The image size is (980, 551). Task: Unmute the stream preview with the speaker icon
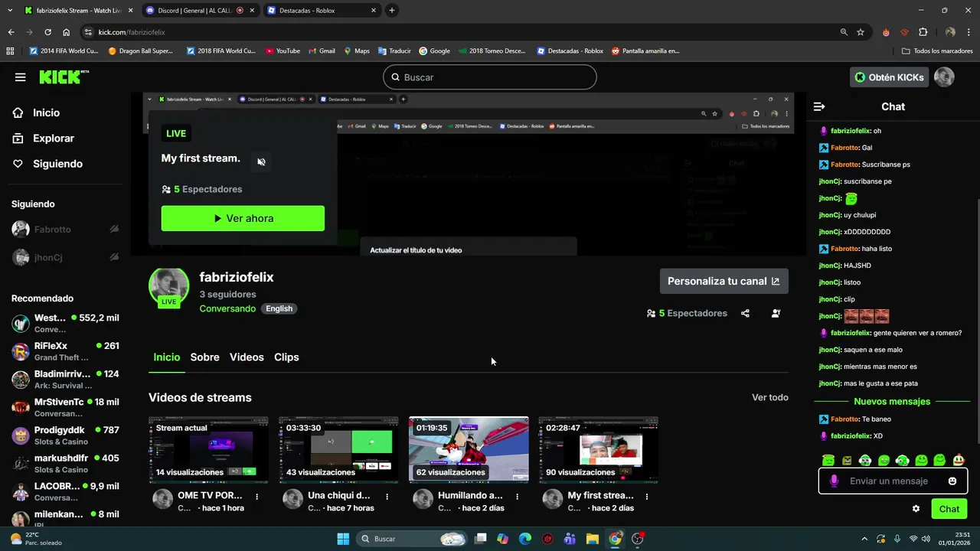pyautogui.click(x=261, y=162)
